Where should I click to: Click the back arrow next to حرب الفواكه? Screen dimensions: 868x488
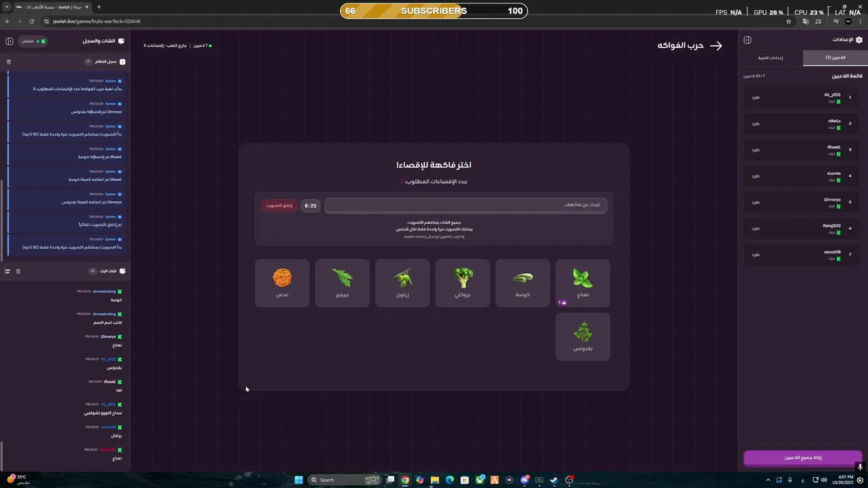pos(716,45)
